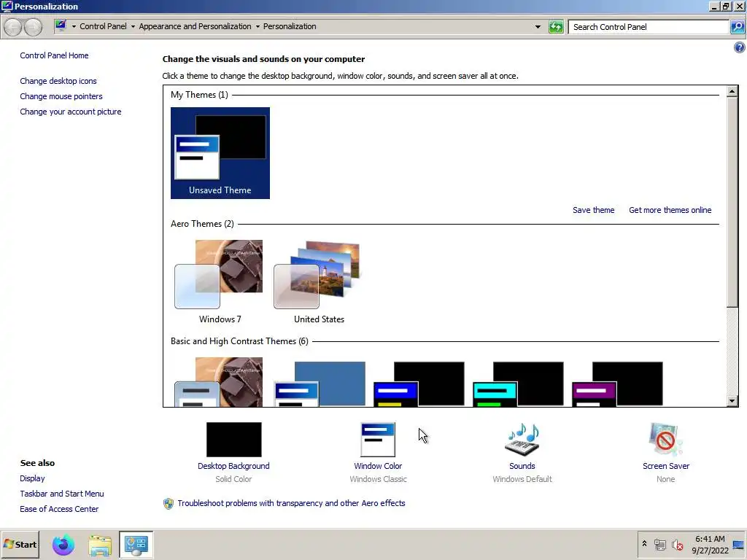Expand dropdown arrow after Appearance and Personalization
The width and height of the screenshot is (747, 560).
coord(258,27)
